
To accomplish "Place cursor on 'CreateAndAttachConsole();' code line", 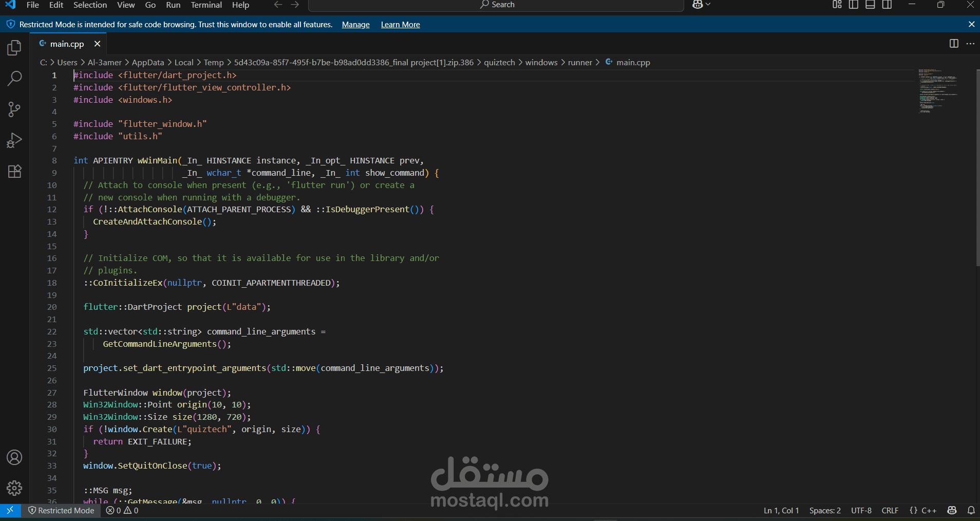I will pos(155,221).
